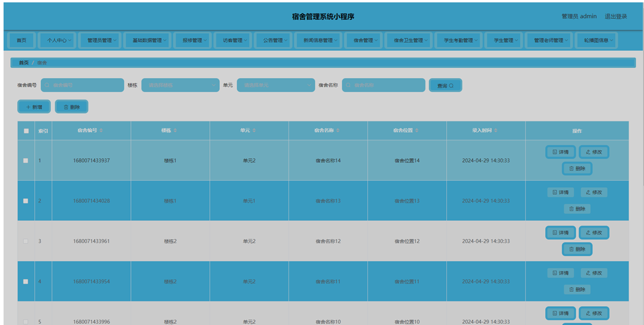Click the 查询 search button
Viewport: 644px width, 325px height.
pyautogui.click(x=445, y=85)
